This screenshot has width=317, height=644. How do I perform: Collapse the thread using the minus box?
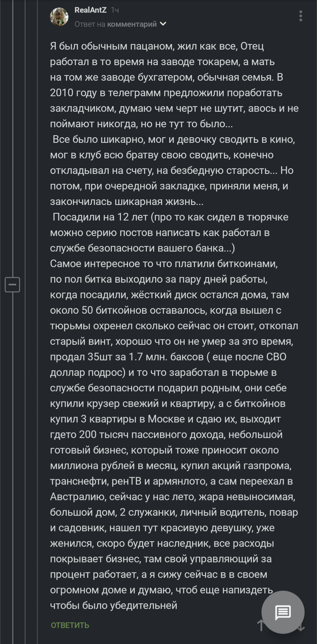click(12, 284)
